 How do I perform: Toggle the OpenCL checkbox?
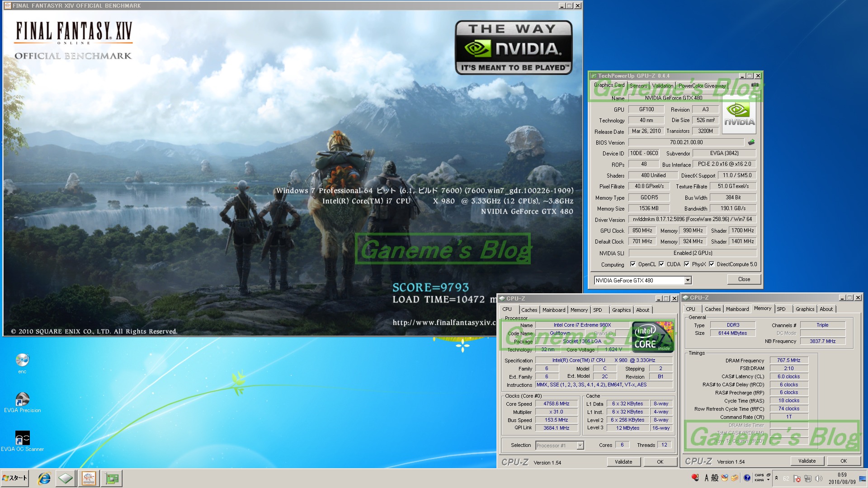click(x=633, y=264)
